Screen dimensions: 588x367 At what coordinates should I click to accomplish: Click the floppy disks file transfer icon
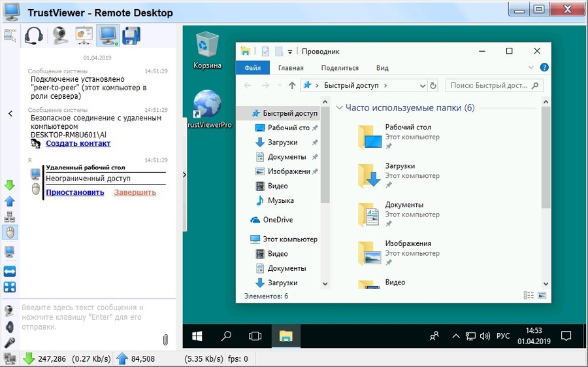tap(131, 36)
